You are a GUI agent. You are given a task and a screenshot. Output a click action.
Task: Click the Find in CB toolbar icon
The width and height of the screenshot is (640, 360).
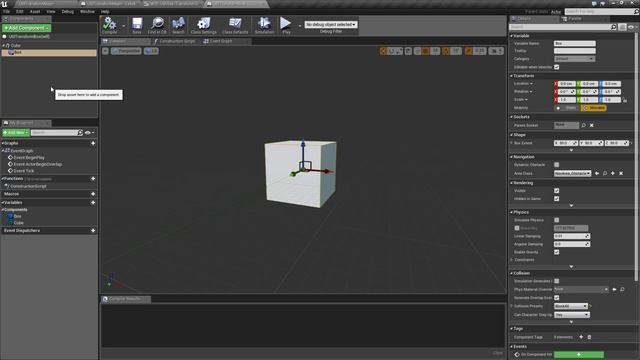(x=157, y=24)
